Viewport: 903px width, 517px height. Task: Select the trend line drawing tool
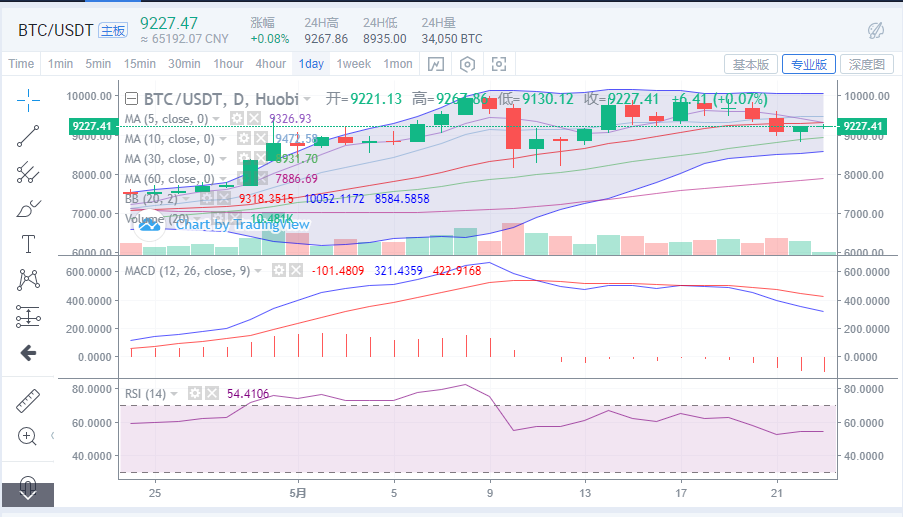[28, 136]
